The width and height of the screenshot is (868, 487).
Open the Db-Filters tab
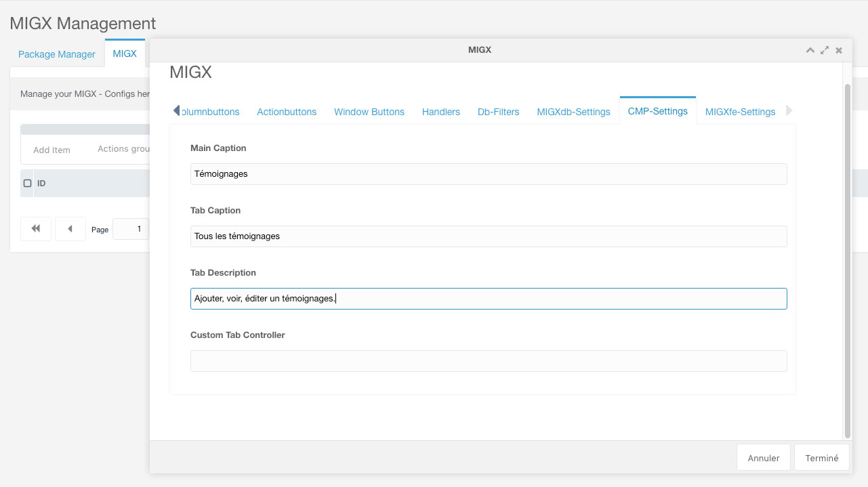click(x=499, y=112)
